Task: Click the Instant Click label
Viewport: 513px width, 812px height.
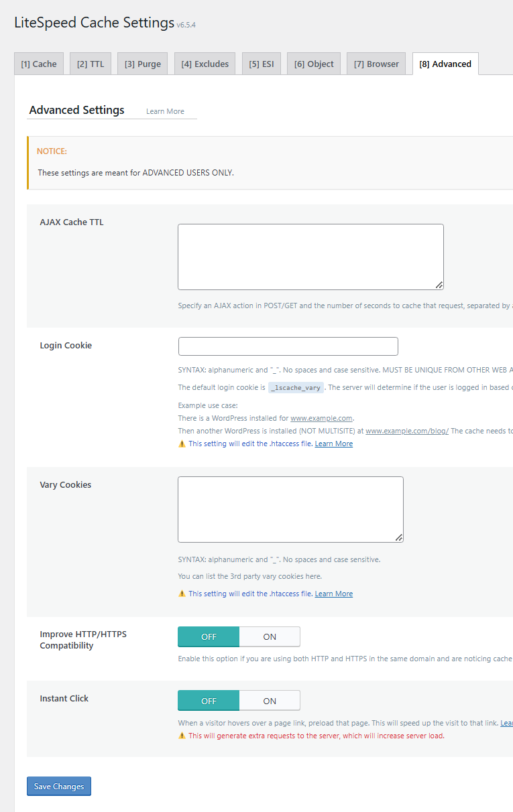Action: click(64, 698)
